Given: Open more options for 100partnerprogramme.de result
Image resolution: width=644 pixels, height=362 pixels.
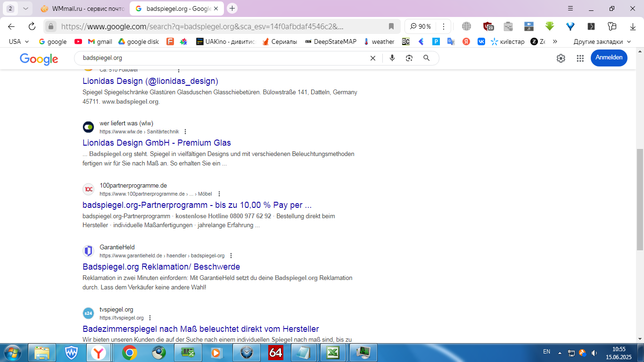Looking at the screenshot, I should click(x=219, y=194).
